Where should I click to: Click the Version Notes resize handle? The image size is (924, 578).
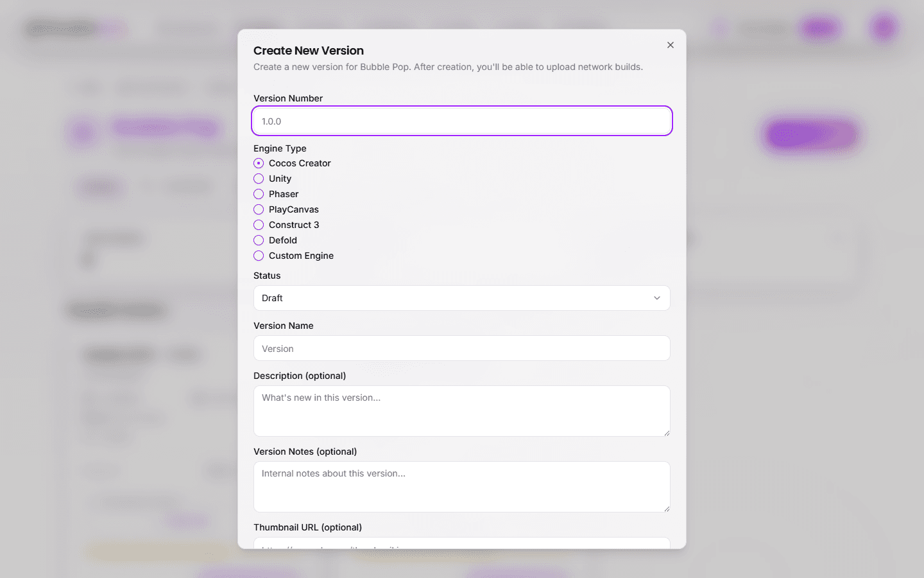pyautogui.click(x=667, y=511)
